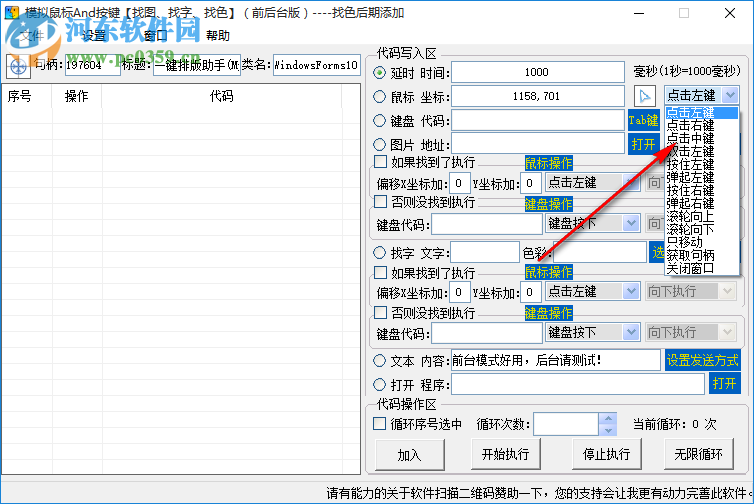The height and width of the screenshot is (504, 754).
Task: Open the 窗口 menu
Action: click(x=156, y=36)
